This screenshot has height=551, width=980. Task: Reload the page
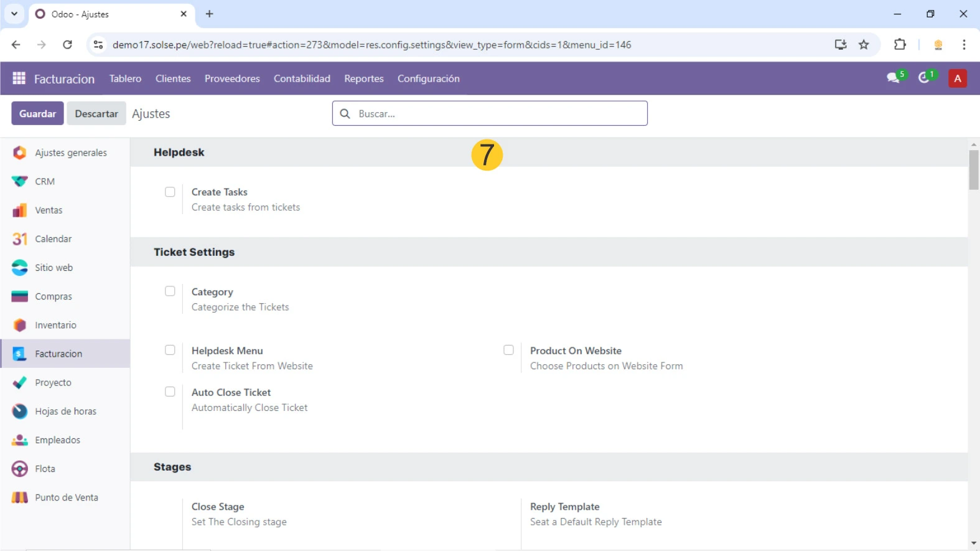coord(67,45)
